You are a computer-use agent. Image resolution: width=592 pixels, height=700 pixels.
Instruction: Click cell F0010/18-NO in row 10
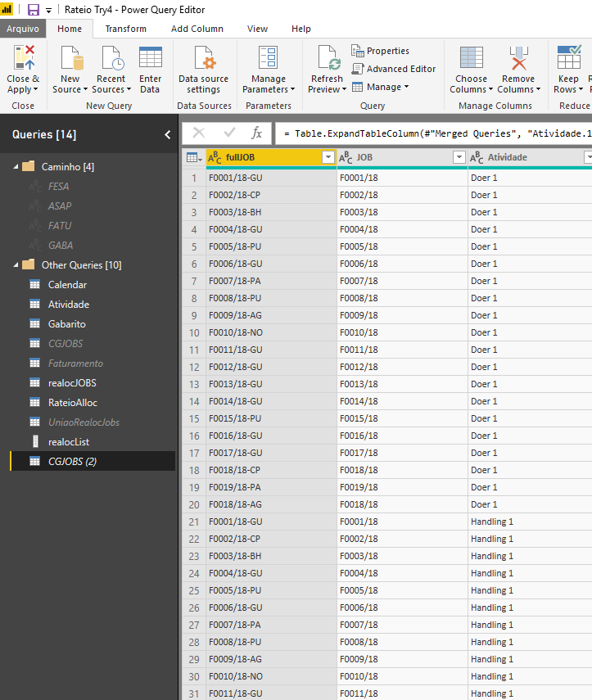click(x=271, y=332)
